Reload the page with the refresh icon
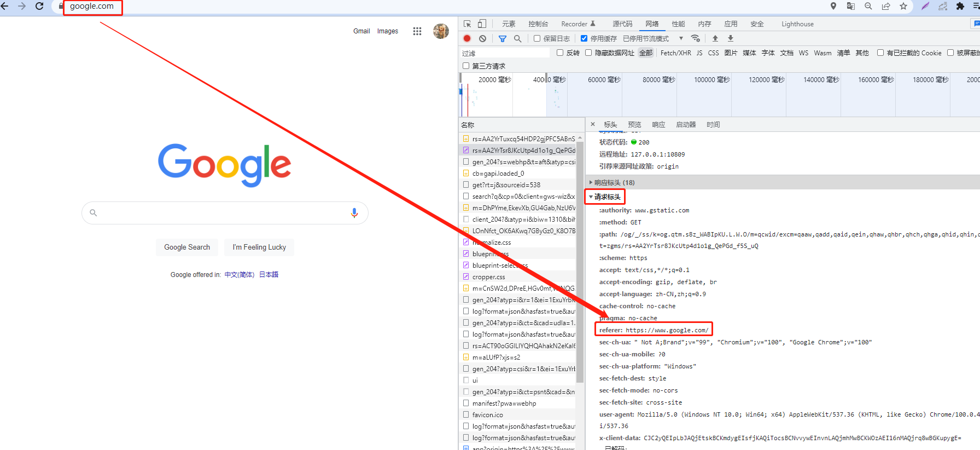980x450 pixels. coord(39,6)
